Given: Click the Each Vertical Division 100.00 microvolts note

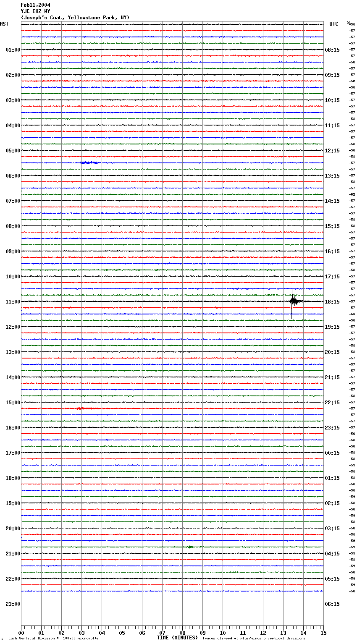Looking at the screenshot, I should click(53, 639).
